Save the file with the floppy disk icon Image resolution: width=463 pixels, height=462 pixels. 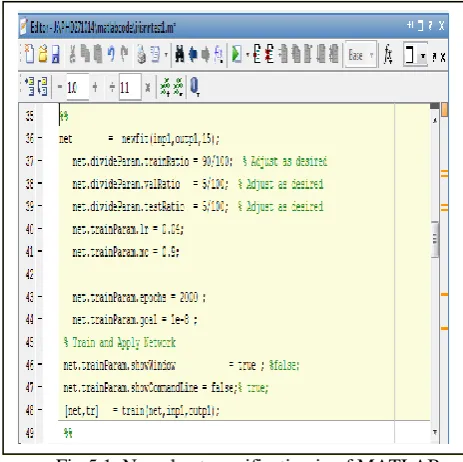click(x=56, y=54)
